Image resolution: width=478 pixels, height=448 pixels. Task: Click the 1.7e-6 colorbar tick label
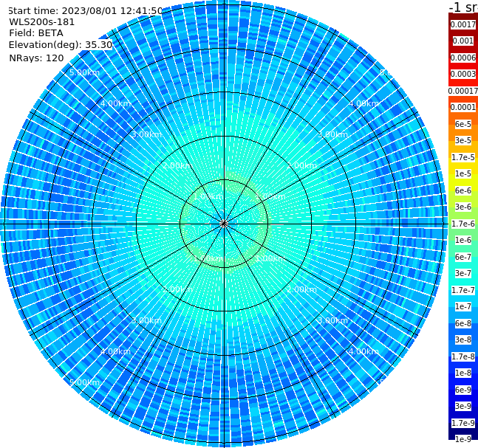pyautogui.click(x=463, y=224)
